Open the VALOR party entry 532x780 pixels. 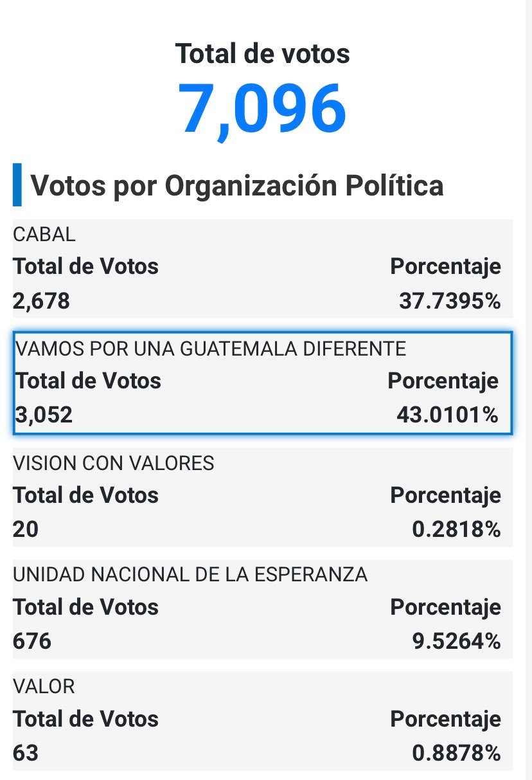pos(44,686)
